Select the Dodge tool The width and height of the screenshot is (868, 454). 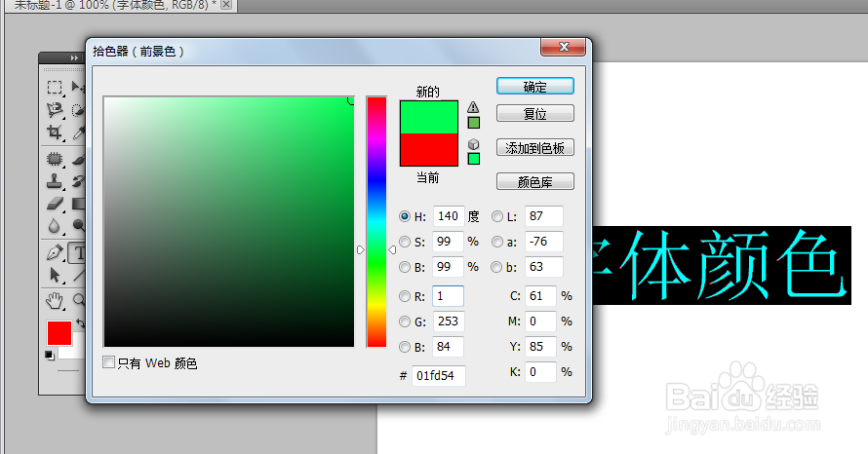coord(79,225)
